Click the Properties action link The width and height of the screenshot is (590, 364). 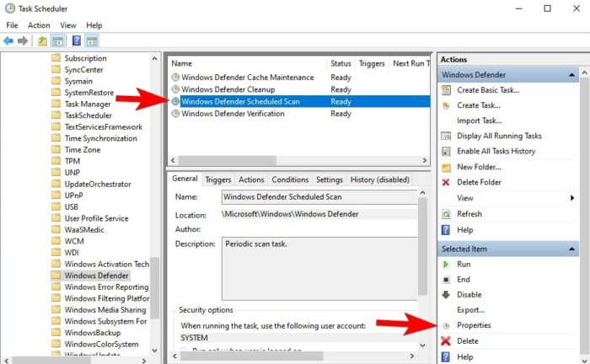click(474, 325)
